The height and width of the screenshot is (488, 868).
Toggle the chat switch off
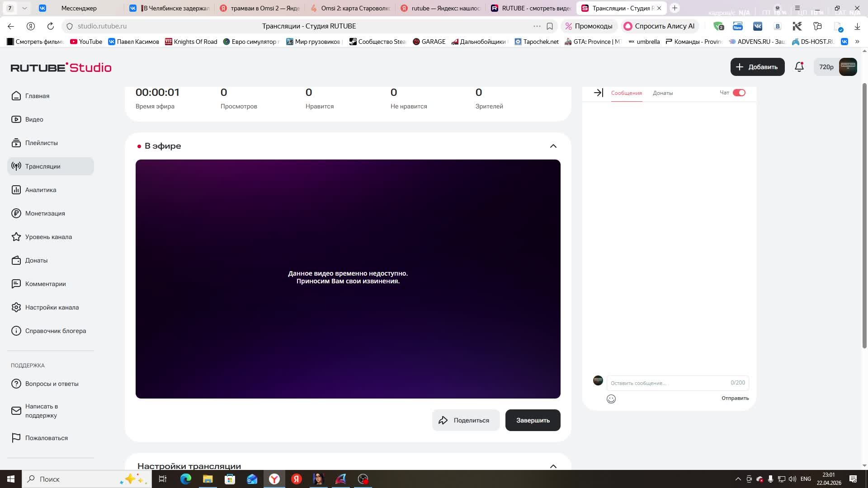739,93
